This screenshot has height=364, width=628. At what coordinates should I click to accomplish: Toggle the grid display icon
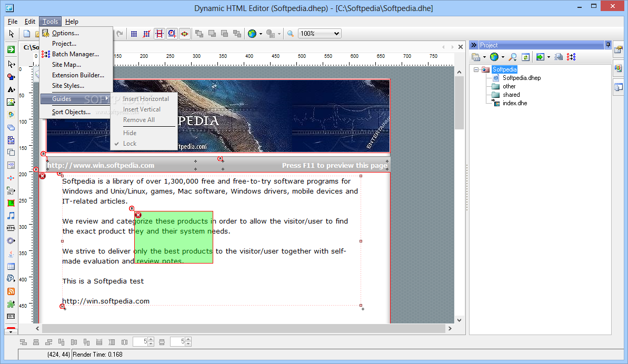click(x=134, y=34)
